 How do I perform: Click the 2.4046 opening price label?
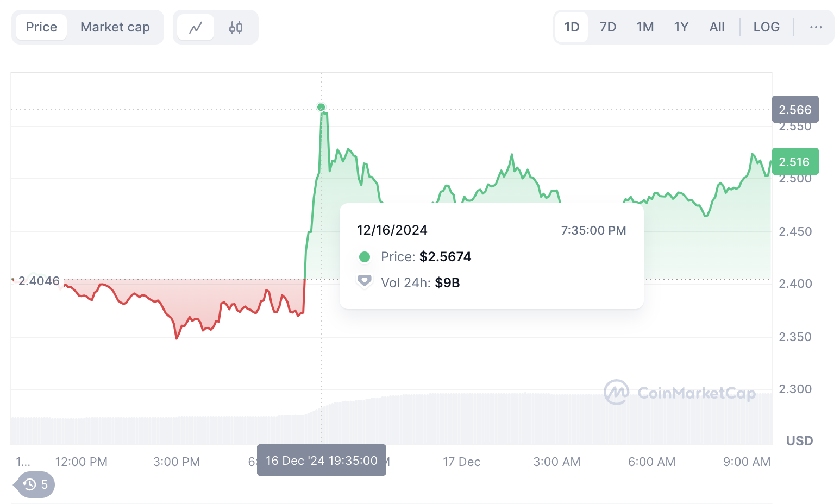[39, 281]
